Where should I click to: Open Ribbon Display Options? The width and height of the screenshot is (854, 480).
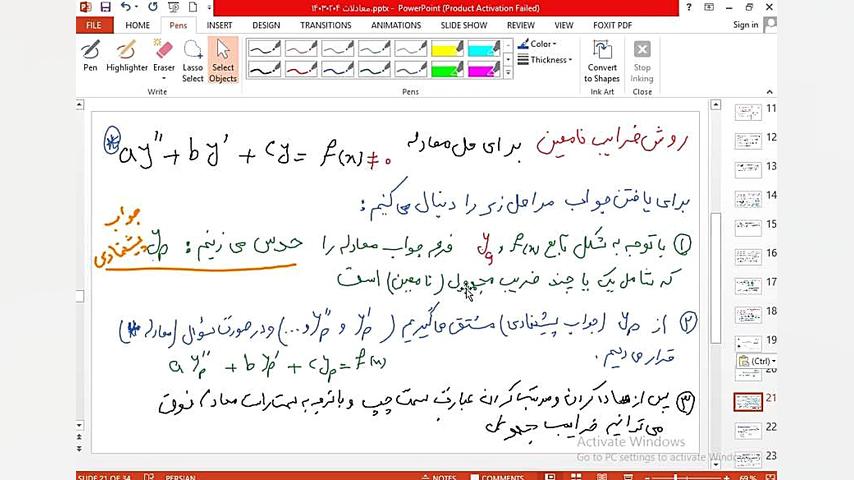[x=709, y=7]
